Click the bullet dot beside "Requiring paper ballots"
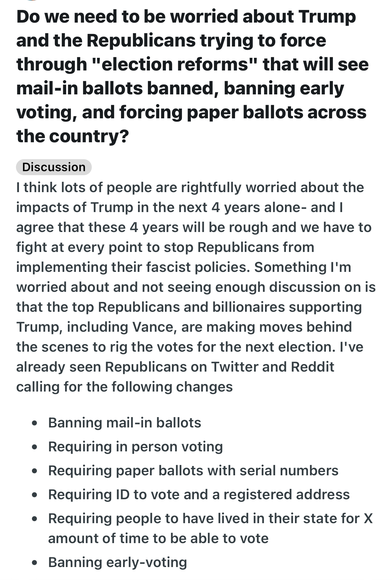 pyautogui.click(x=34, y=471)
